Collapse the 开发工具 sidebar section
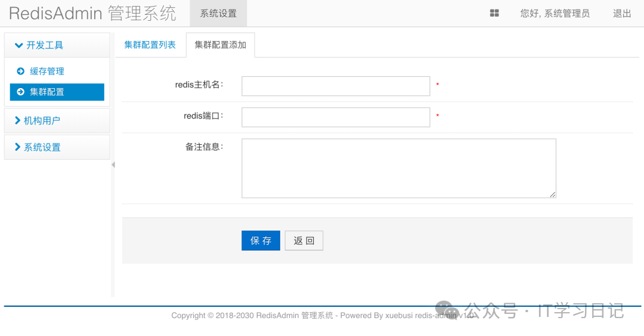This screenshot has height=336, width=644. (57, 45)
